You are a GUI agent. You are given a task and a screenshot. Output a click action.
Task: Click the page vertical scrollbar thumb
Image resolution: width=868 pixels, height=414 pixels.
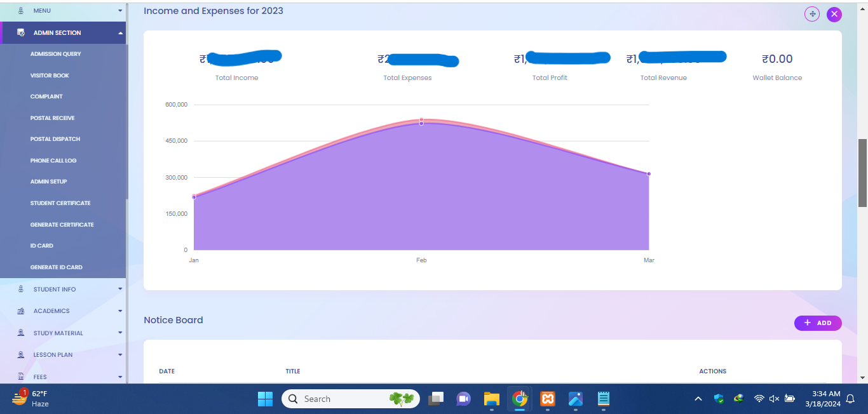(862, 173)
